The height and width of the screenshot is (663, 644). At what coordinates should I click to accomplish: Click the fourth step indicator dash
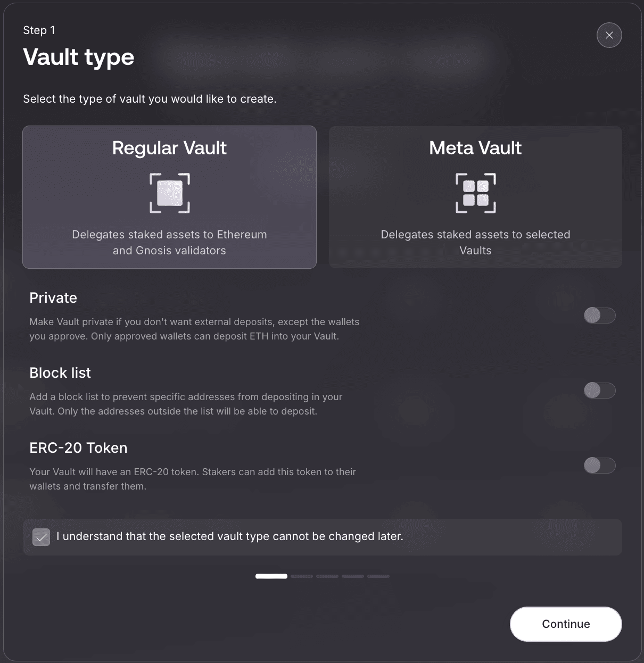(353, 576)
